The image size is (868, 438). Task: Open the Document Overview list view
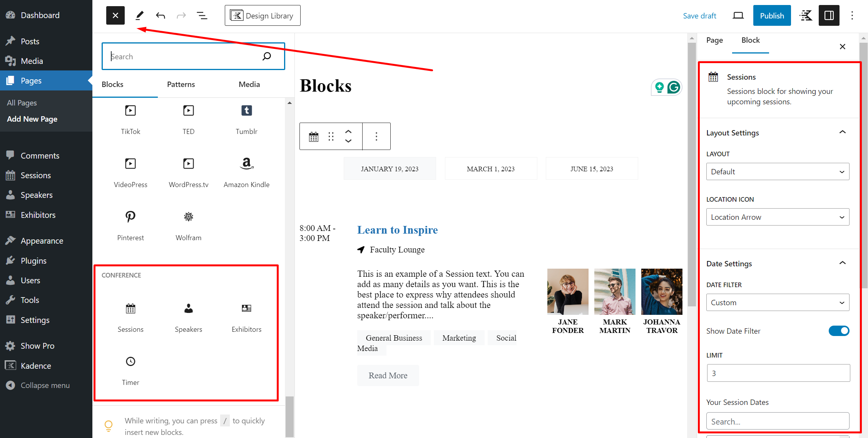pyautogui.click(x=202, y=15)
